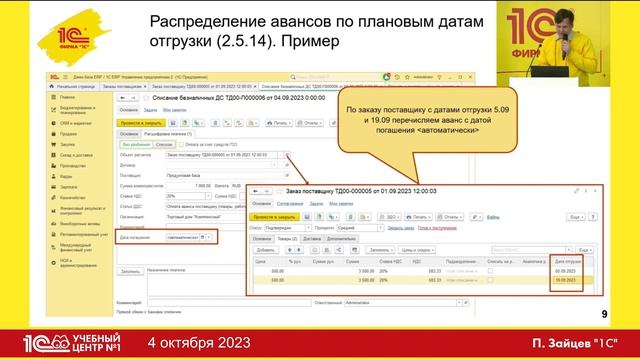This screenshot has width=640, height=360.
Task: Open the Печать dropdown in Списание toolbar
Action: point(279,123)
